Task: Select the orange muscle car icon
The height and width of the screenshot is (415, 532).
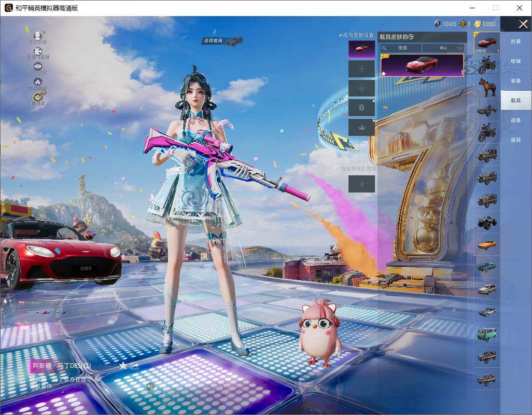Action: coord(487,244)
